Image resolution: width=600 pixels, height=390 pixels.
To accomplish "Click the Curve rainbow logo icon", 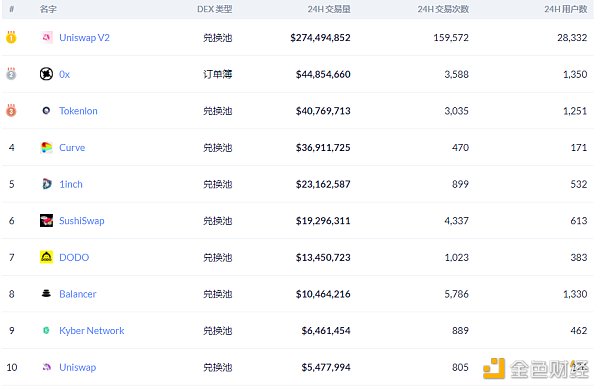I will pos(46,147).
